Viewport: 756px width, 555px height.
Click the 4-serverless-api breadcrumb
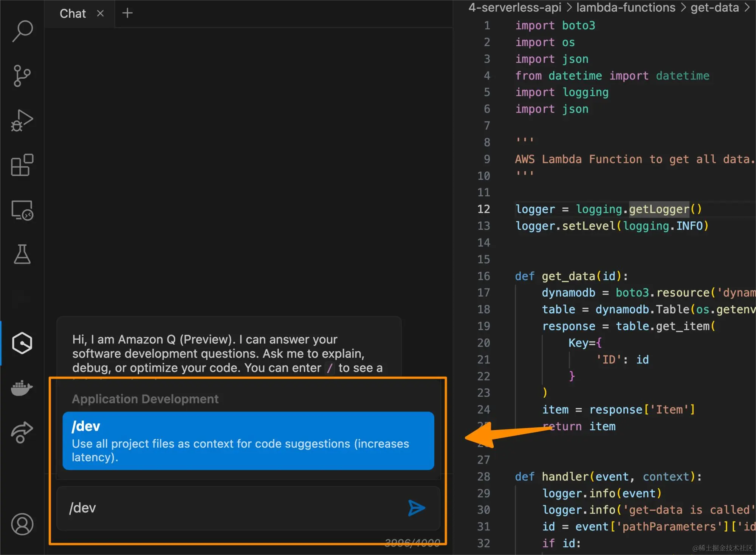click(x=515, y=8)
